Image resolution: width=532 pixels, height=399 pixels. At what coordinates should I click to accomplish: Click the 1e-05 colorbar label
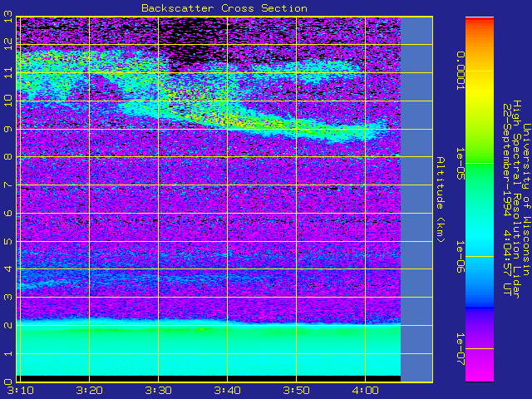click(x=460, y=164)
